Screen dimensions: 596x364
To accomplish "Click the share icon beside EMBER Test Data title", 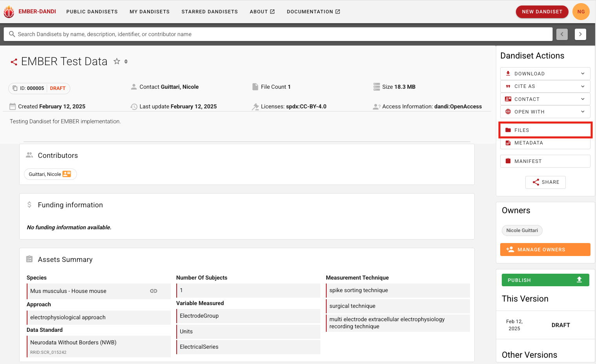I will [14, 62].
